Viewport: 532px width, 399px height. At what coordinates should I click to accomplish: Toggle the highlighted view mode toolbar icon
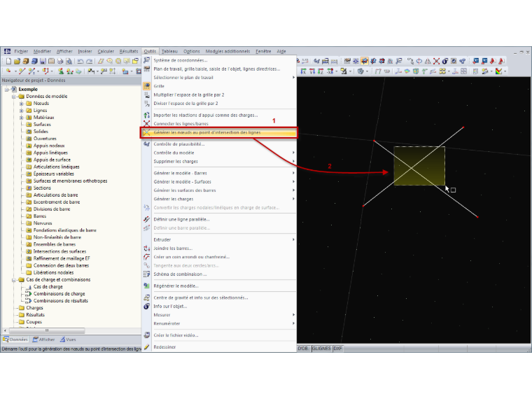point(364,61)
